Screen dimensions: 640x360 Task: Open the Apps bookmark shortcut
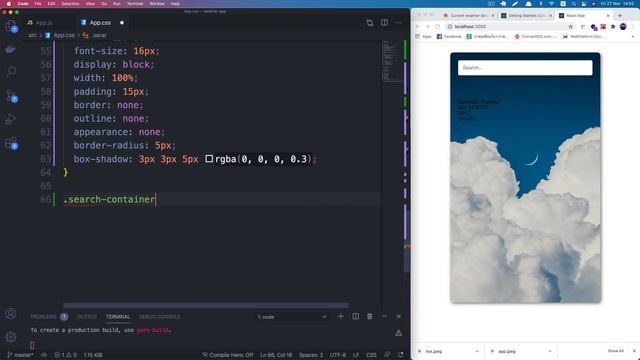[423, 36]
